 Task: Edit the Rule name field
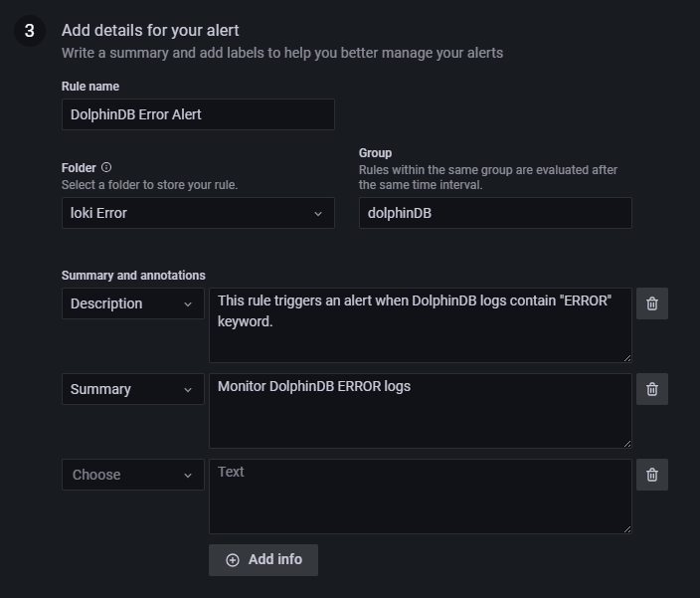198,114
